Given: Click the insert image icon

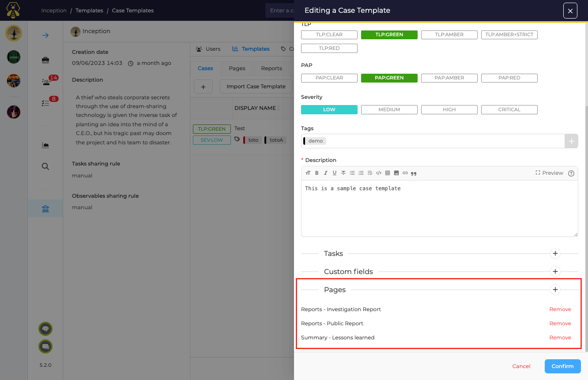Looking at the screenshot, I should [396, 173].
